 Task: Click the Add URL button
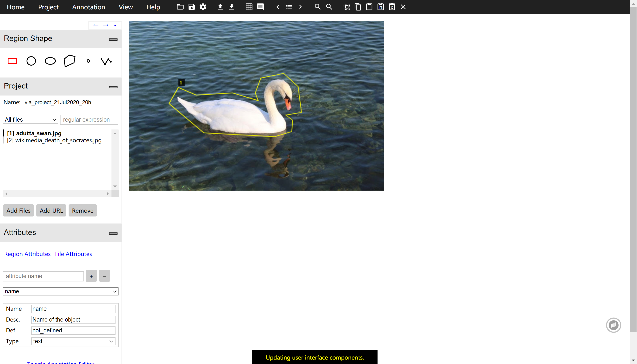click(x=51, y=211)
